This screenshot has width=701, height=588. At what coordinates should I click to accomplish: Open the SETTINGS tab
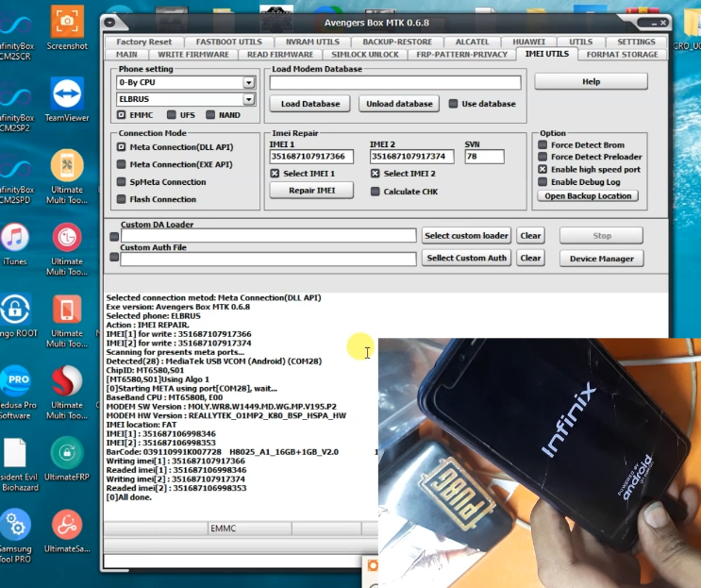click(x=636, y=42)
